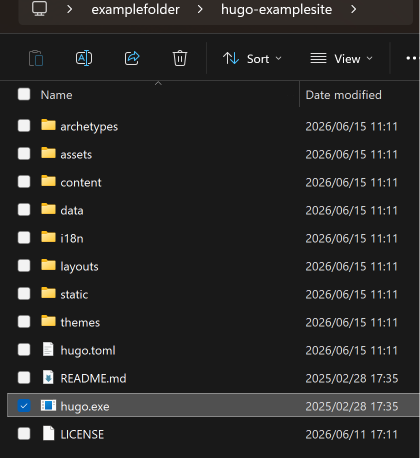Check the README.md row checkbox
The height and width of the screenshot is (459, 420).
[24, 378]
